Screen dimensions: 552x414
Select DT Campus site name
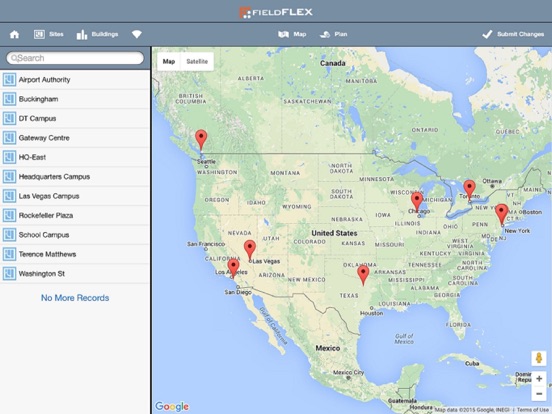[x=37, y=119]
